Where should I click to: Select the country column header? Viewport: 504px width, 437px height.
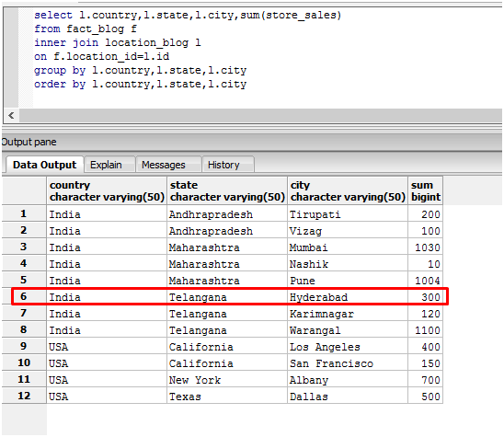click(107, 190)
